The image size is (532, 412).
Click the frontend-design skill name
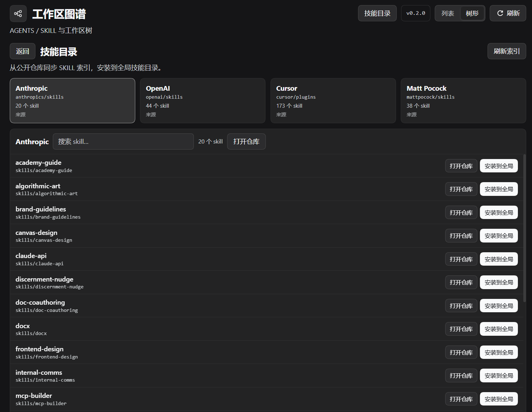coord(39,349)
